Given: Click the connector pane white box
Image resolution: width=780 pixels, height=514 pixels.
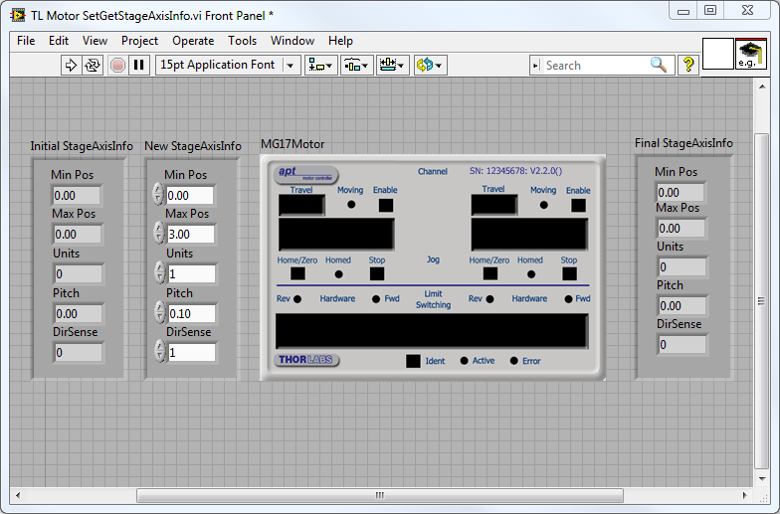Looking at the screenshot, I should (x=718, y=54).
